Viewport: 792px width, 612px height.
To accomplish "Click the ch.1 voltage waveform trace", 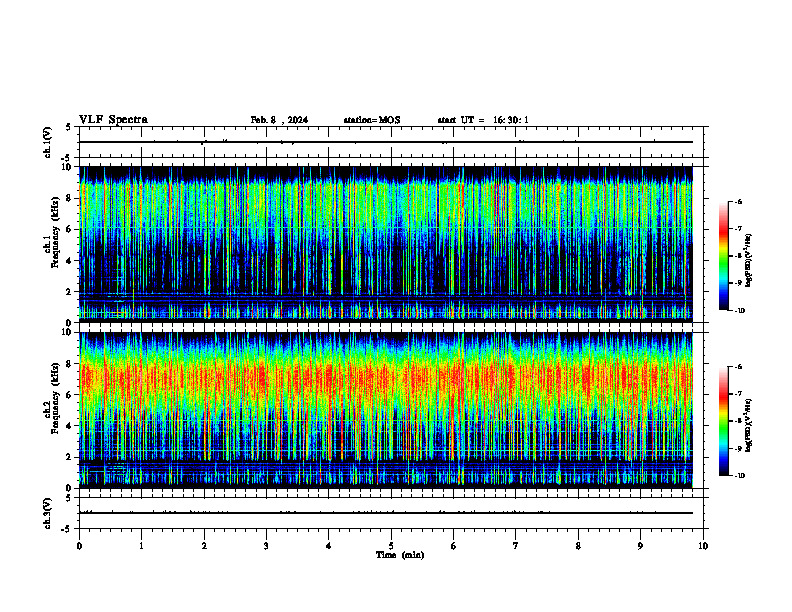I will tap(386, 142).
